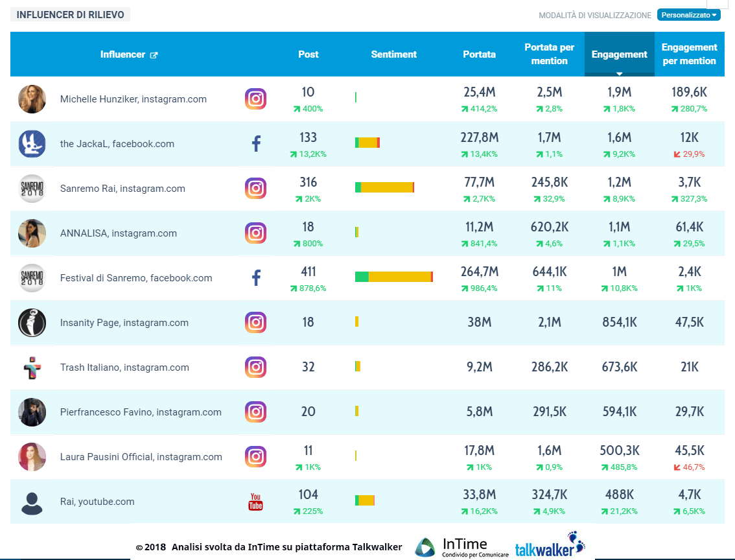735x560 pixels.
Task: Click sentiment bar for the JackaL
Action: [367, 143]
